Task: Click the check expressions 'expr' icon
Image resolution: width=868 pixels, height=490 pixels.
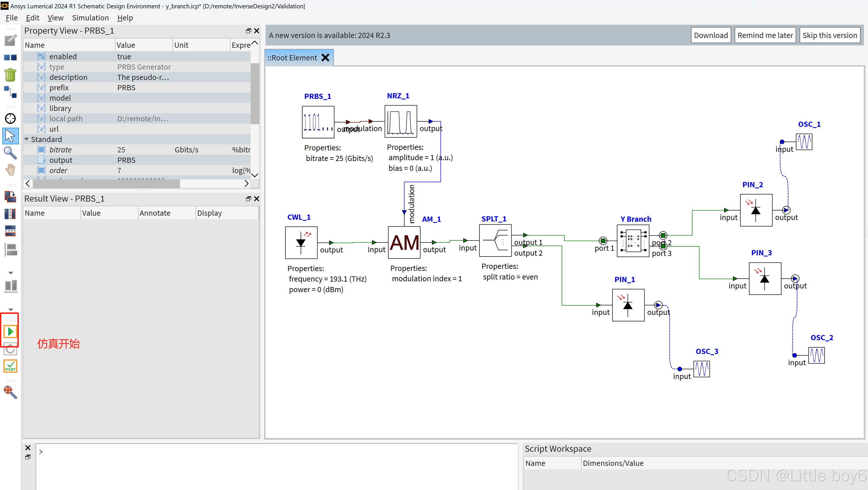Action: coord(10,366)
